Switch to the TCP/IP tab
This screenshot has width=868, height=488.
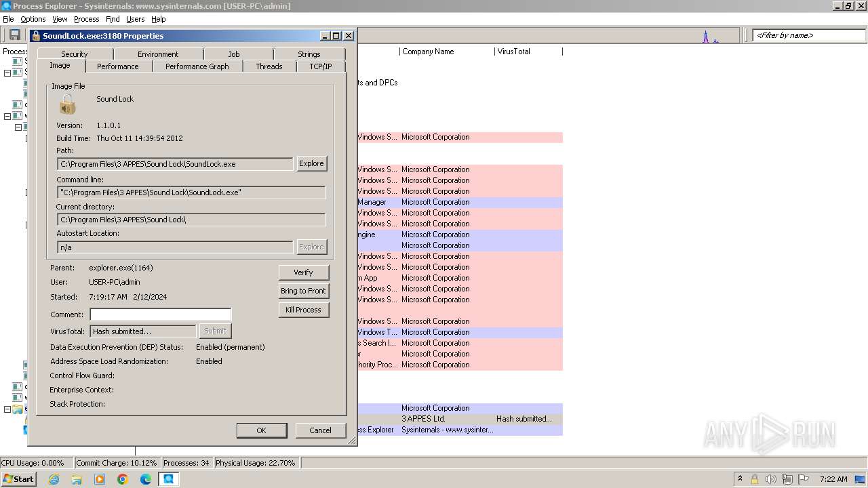click(321, 66)
